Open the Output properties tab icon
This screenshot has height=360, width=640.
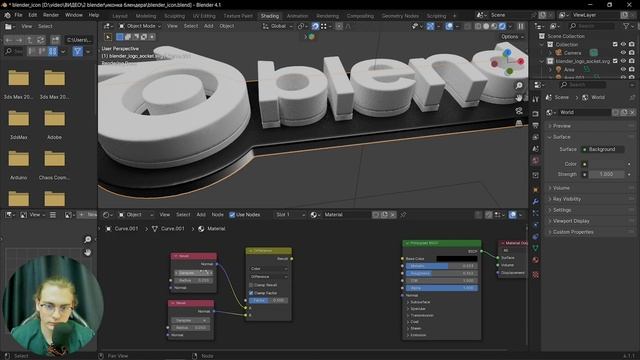point(536,125)
